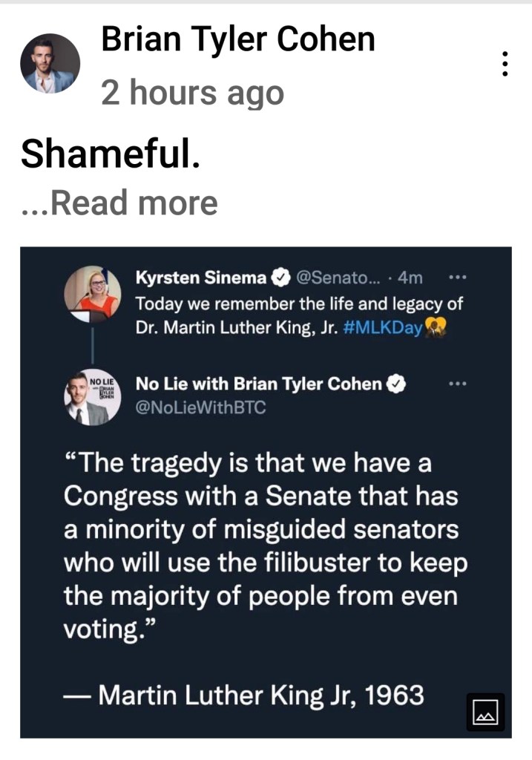Click Brian Tyler Cohen's profile avatar
The width and height of the screenshot is (532, 760).
pos(50,63)
